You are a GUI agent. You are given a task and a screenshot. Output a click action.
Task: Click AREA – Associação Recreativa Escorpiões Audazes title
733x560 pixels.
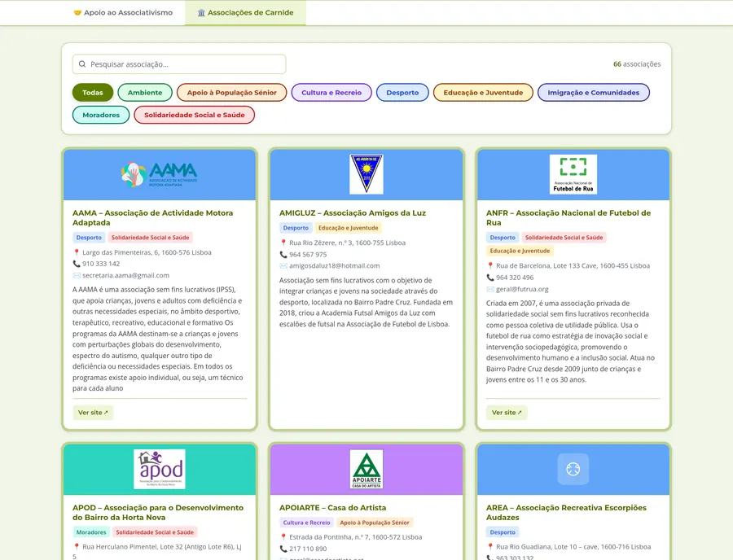coord(566,512)
